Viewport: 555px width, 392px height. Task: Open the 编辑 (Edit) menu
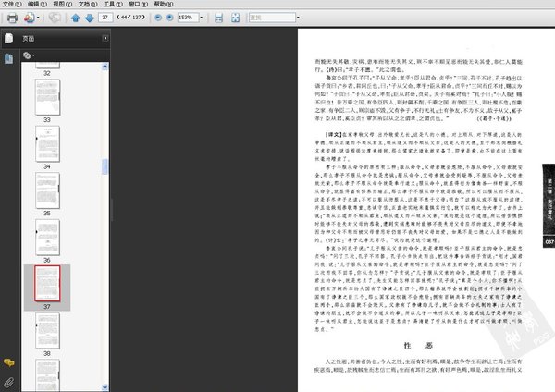37,5
